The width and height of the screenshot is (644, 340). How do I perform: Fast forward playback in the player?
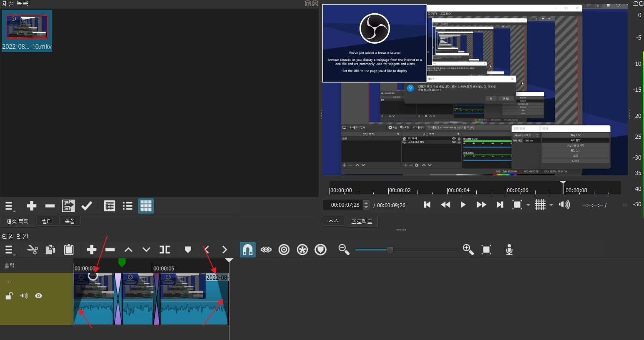click(x=481, y=205)
